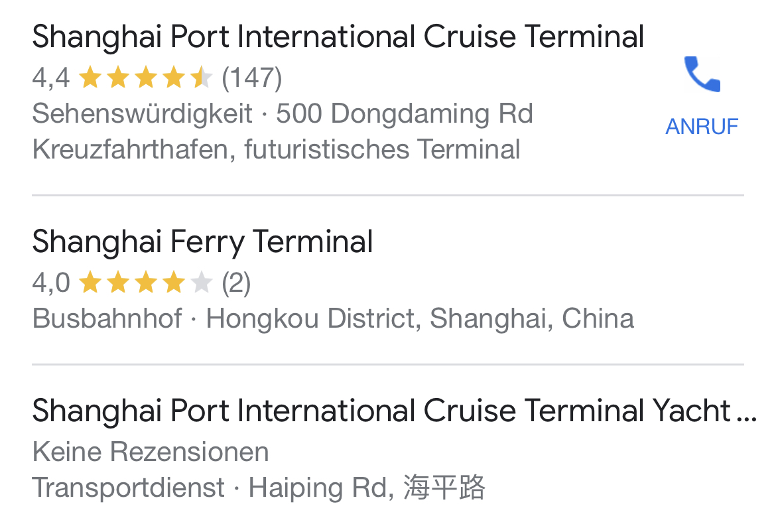The height and width of the screenshot is (532, 776).
Task: Click the first gold star beside 4,4
Action: pyautogui.click(x=90, y=78)
